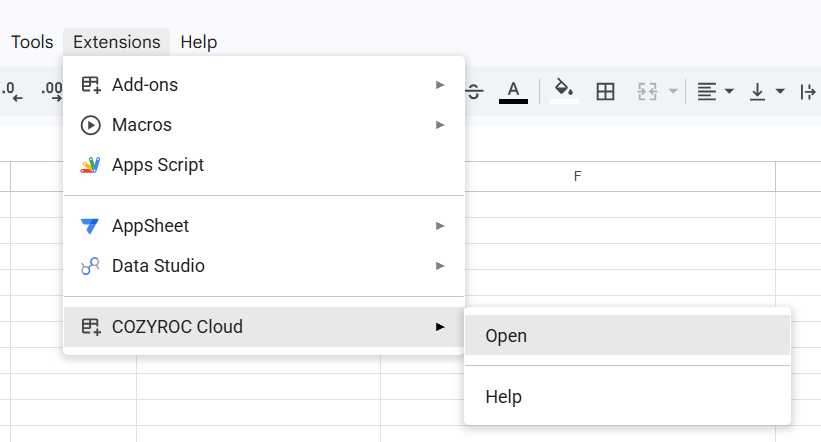
Task: Click the Add-ons grid-plus icon
Action: tap(91, 85)
